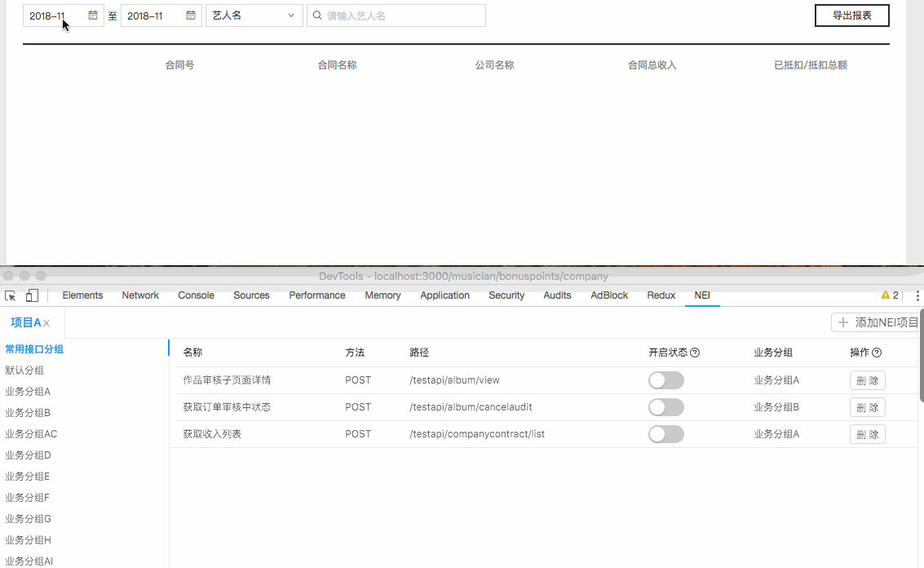Open the DevTools three-dot menu
This screenshot has width=924, height=568.
(x=917, y=295)
